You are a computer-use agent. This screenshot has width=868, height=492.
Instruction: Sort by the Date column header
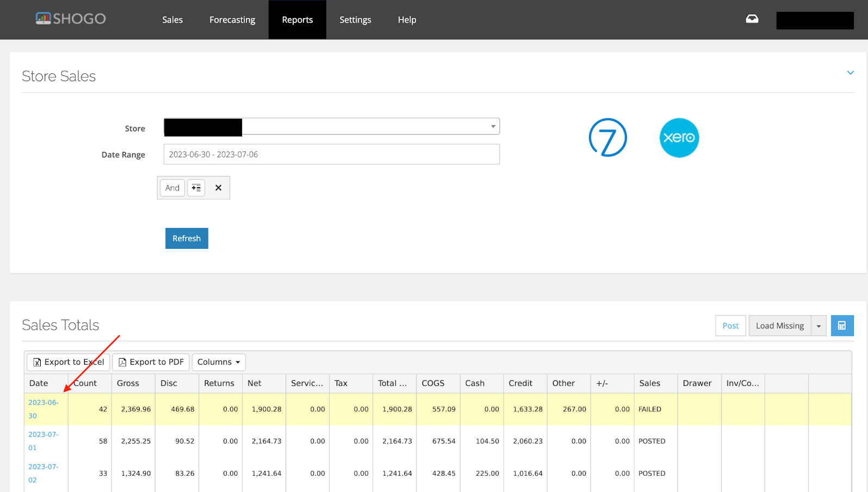coord(46,383)
